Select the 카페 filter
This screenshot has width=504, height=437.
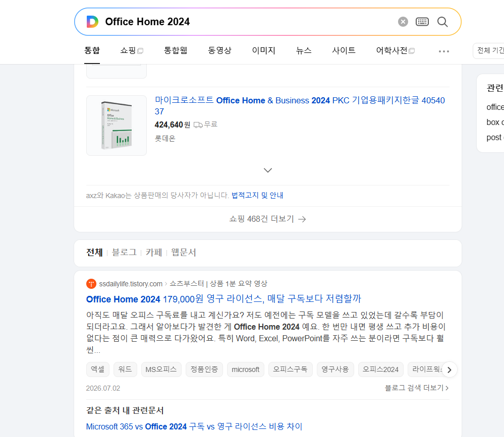(154, 253)
